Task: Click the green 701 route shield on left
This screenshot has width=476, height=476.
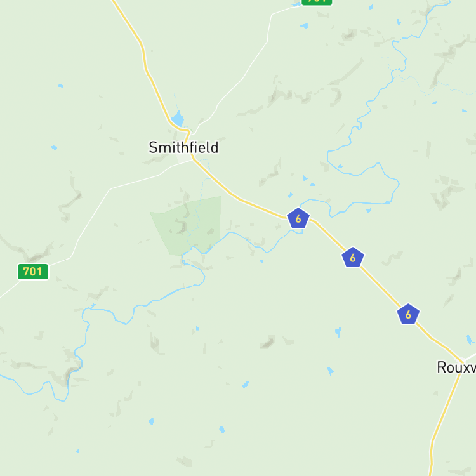Action: (x=33, y=272)
